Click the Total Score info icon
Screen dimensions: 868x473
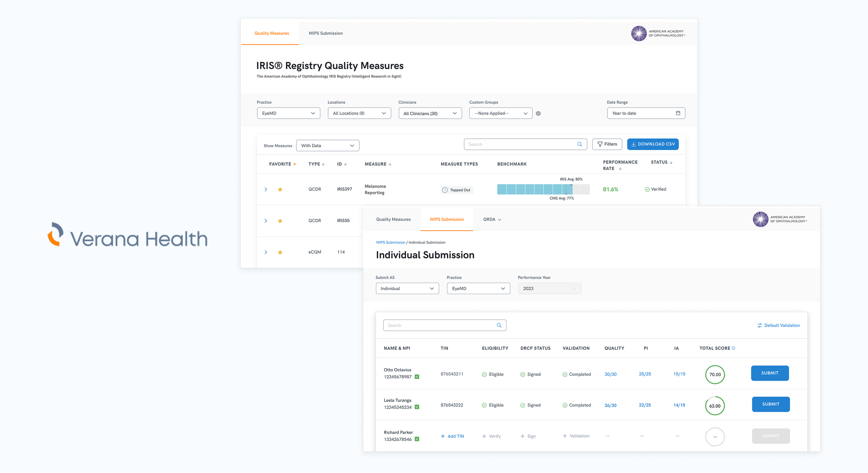[733, 348]
